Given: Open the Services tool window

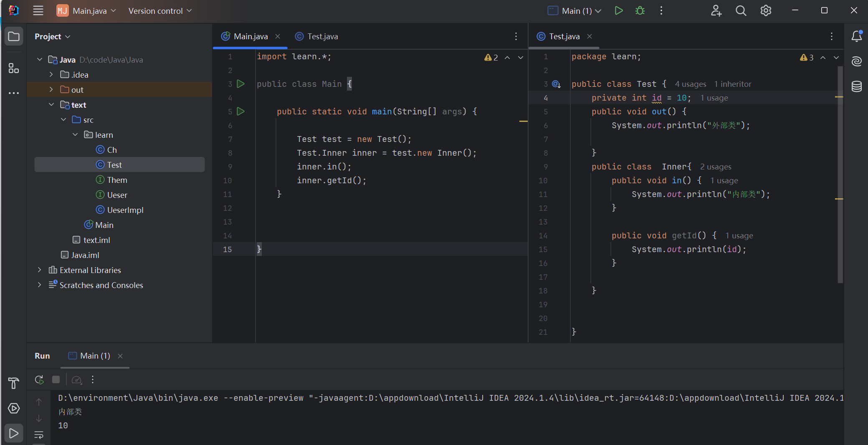Looking at the screenshot, I should 14,408.
